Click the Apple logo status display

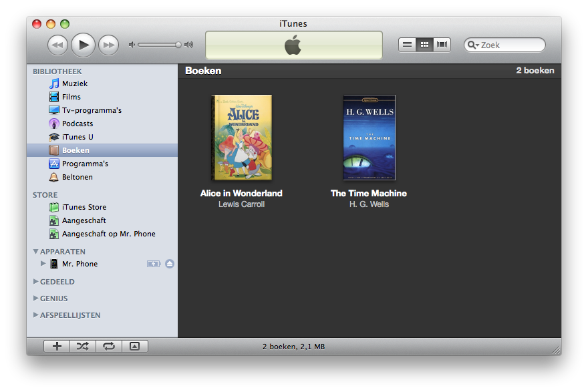tap(294, 45)
